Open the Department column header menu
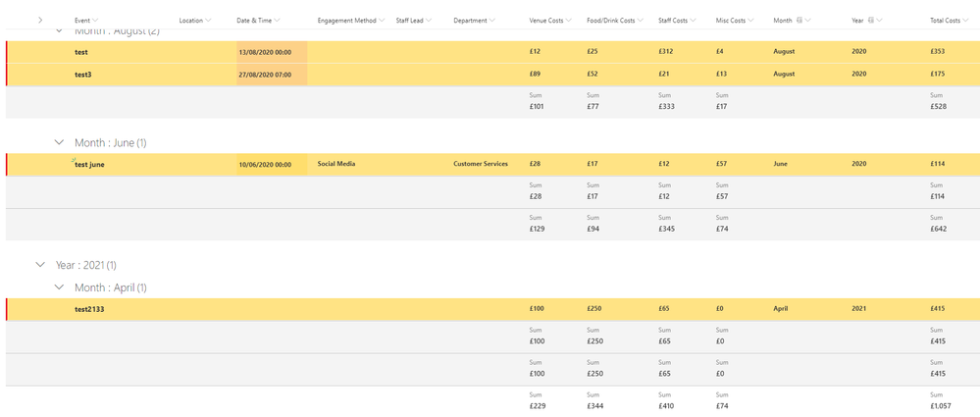Screen dimensions: 980x417 click(x=492, y=21)
